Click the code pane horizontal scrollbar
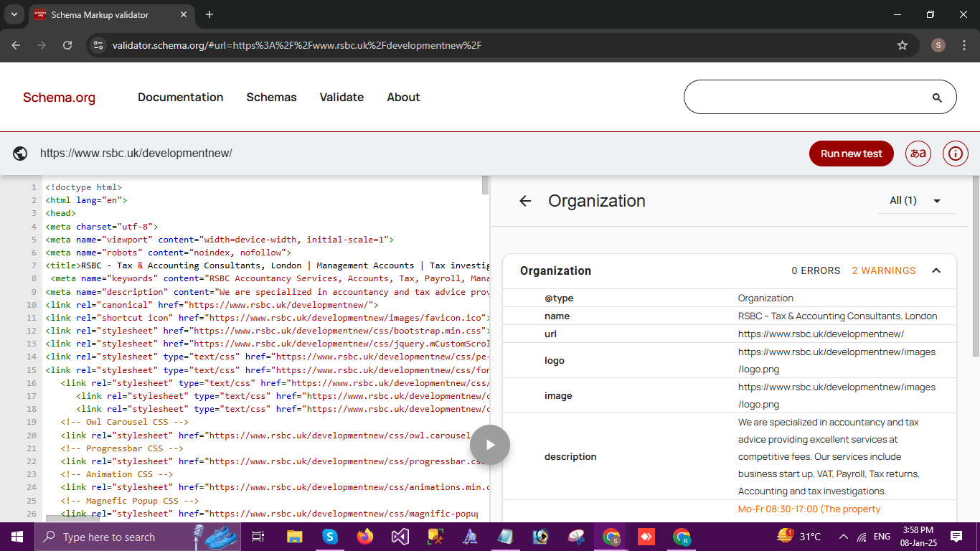Image resolution: width=980 pixels, height=551 pixels. [x=72, y=518]
